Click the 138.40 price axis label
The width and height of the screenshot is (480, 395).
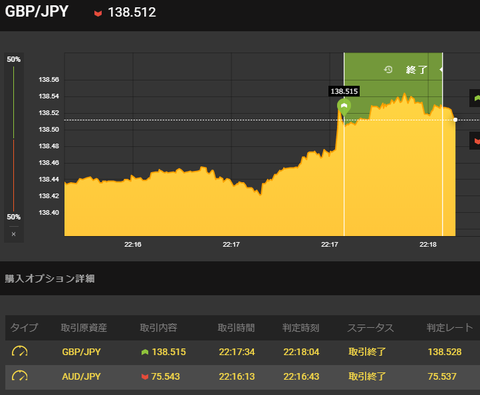(49, 213)
